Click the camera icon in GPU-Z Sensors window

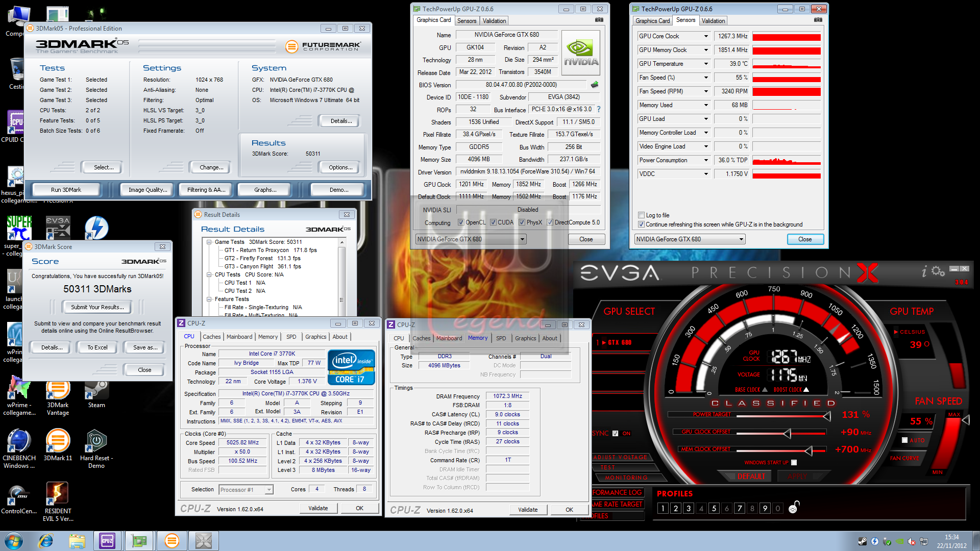coord(818,20)
